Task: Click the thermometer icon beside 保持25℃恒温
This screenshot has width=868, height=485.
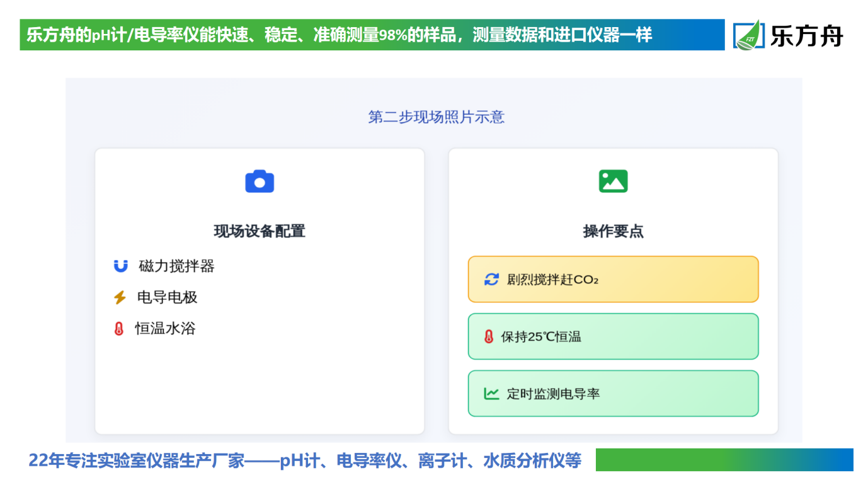Action: pos(488,336)
